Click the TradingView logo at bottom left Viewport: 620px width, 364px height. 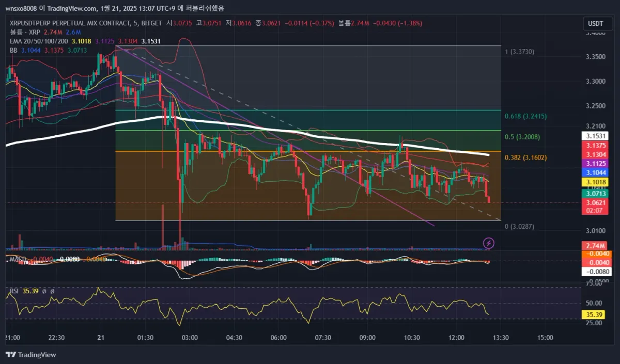[x=31, y=355]
